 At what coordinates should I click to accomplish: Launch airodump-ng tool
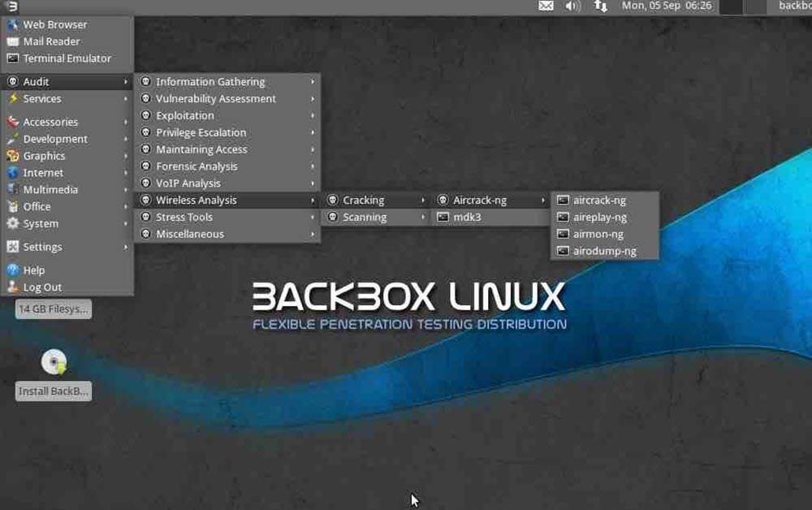(605, 251)
